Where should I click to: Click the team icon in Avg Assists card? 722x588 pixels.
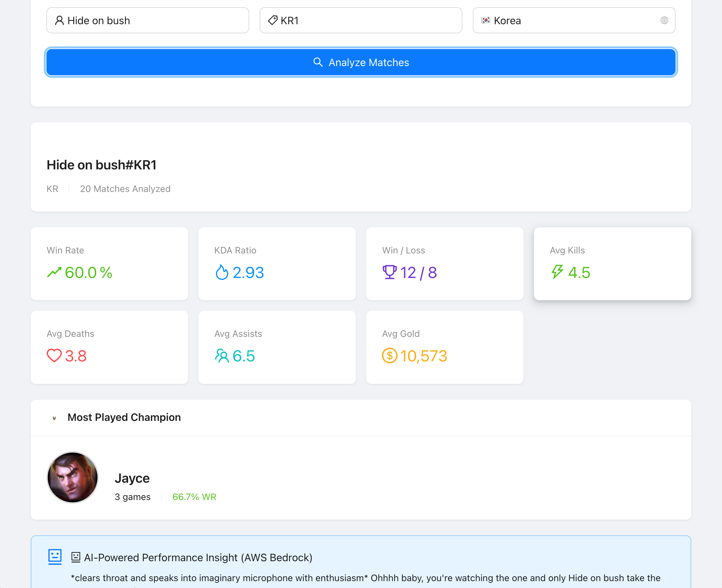click(x=222, y=356)
